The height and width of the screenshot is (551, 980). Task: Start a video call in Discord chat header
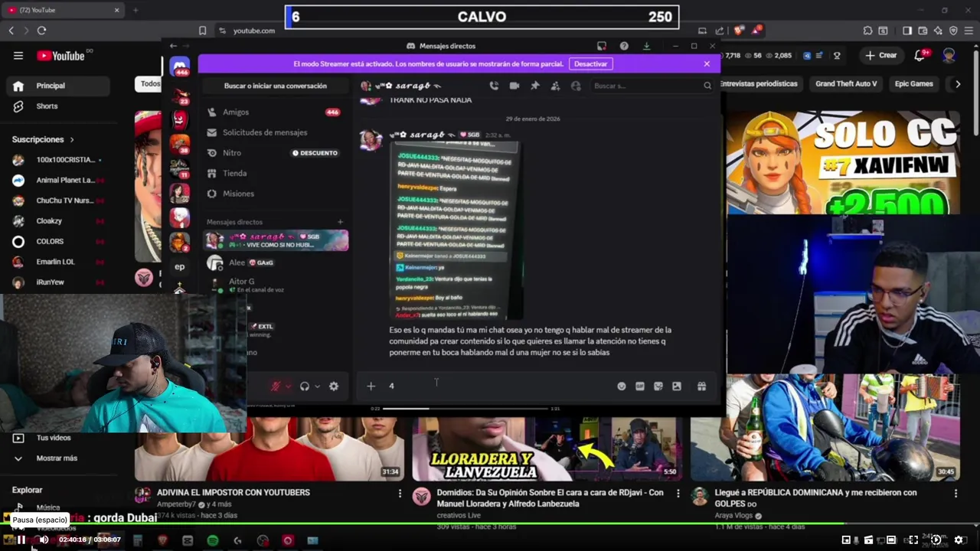click(514, 86)
